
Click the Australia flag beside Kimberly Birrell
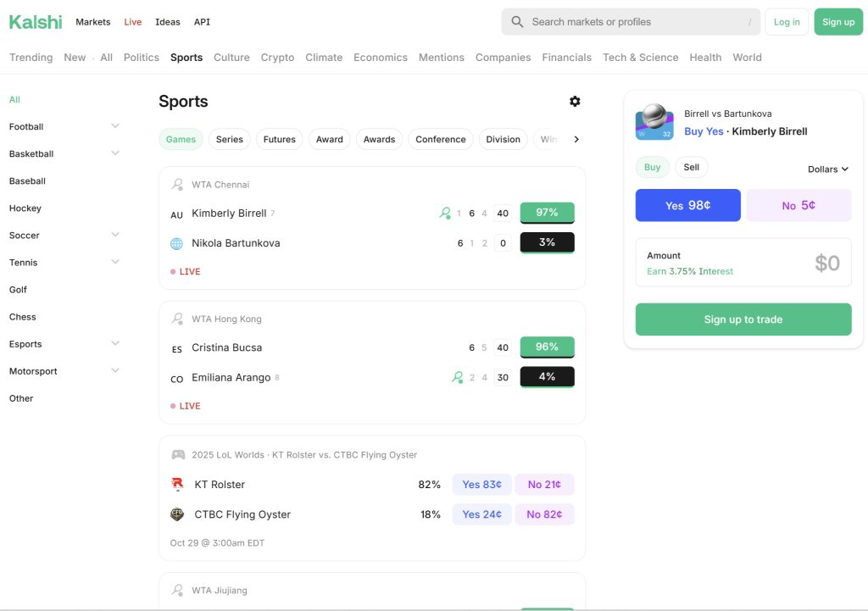tap(176, 214)
